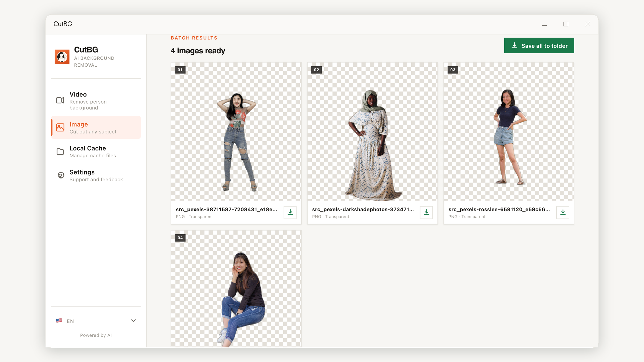The width and height of the screenshot is (644, 362).
Task: Maximize the CutBG window
Action: tap(566, 24)
